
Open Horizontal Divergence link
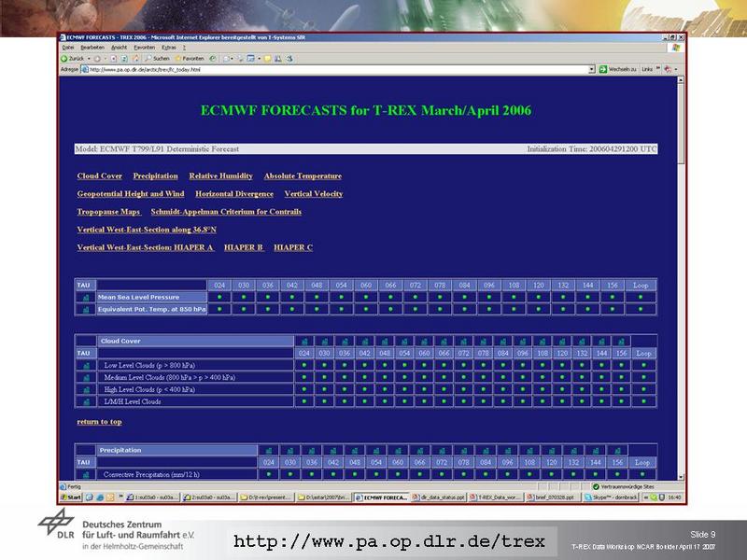(x=234, y=194)
